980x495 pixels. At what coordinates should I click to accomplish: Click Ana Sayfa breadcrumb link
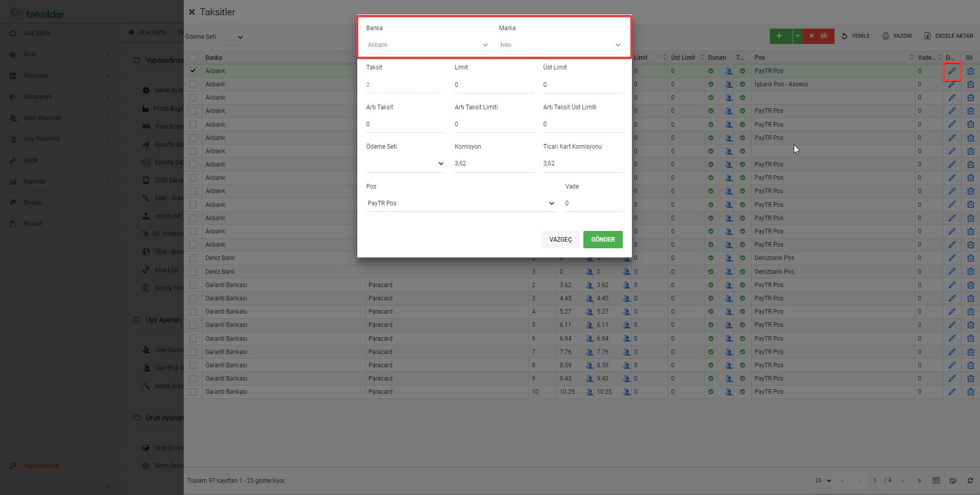click(153, 32)
